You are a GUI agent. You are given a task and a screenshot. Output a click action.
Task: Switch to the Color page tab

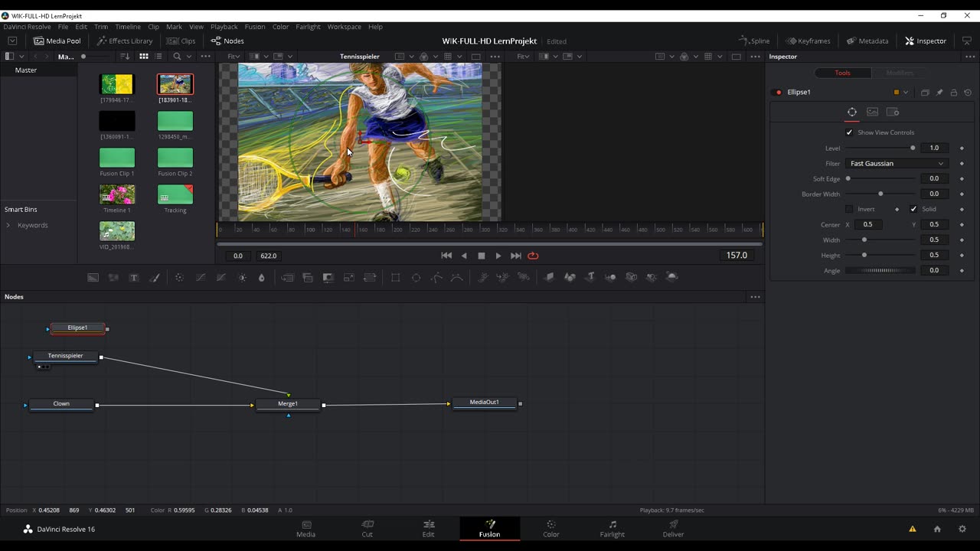(x=550, y=528)
